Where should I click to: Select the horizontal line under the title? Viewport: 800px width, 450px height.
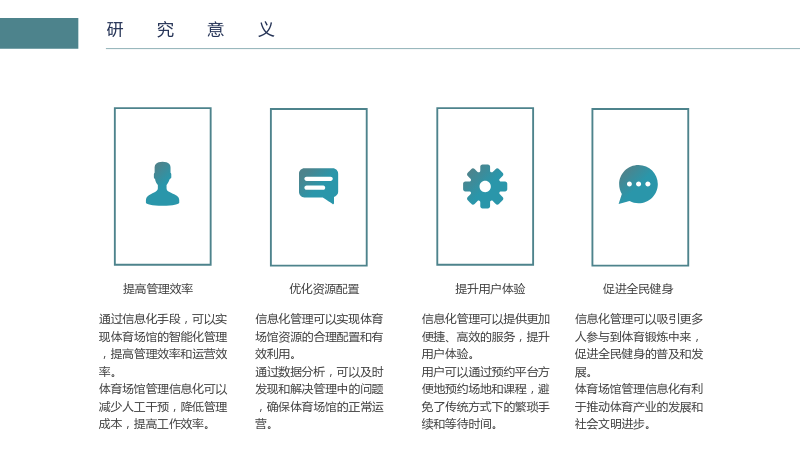tap(453, 48)
